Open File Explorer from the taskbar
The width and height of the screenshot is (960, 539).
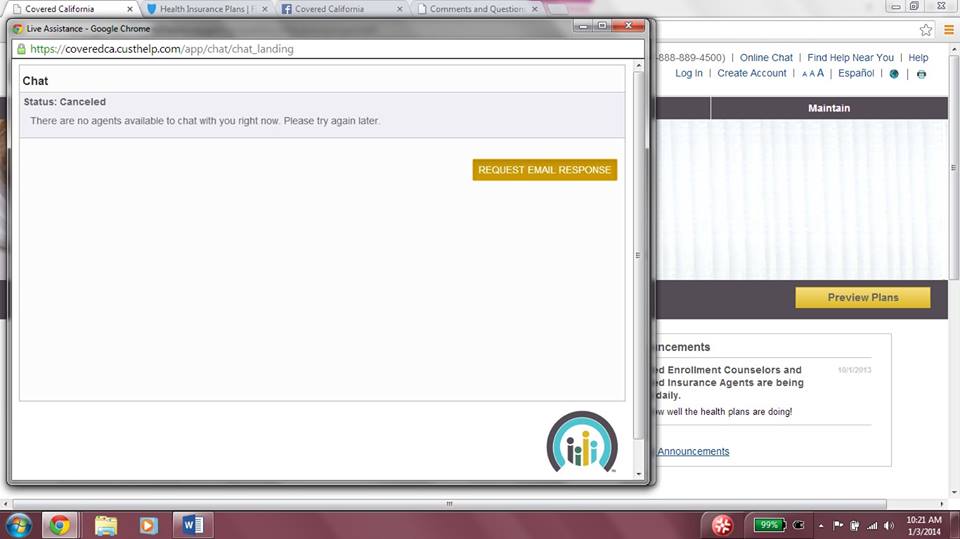tap(105, 526)
